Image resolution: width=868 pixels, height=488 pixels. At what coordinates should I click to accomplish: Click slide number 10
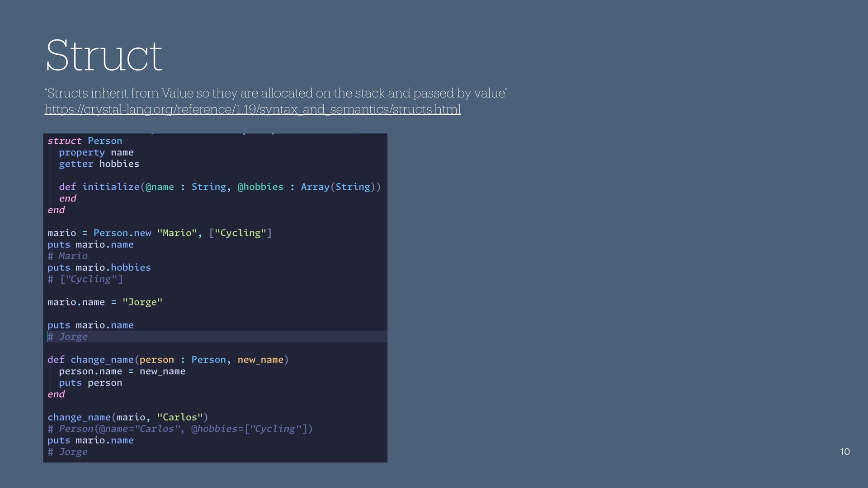tap(844, 451)
